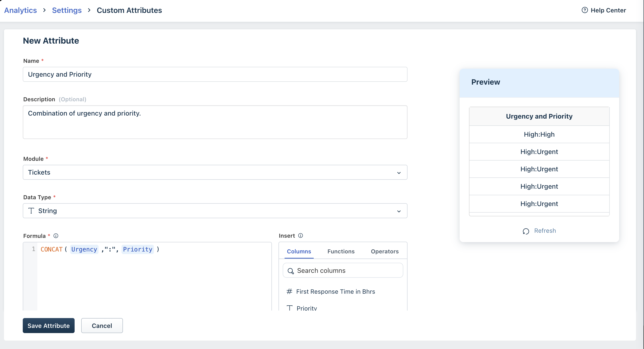
Task: Navigate to Settings breadcrumb link
Action: (x=67, y=10)
